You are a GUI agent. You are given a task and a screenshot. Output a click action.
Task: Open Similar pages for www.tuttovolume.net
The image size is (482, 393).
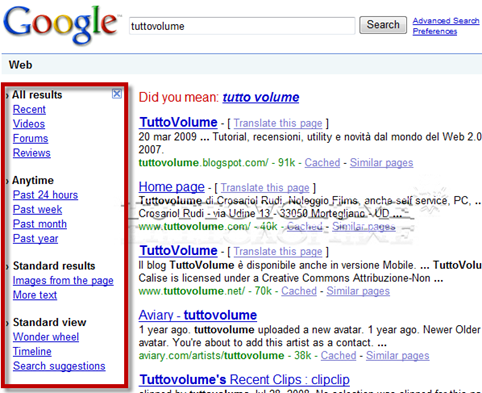[358, 291]
